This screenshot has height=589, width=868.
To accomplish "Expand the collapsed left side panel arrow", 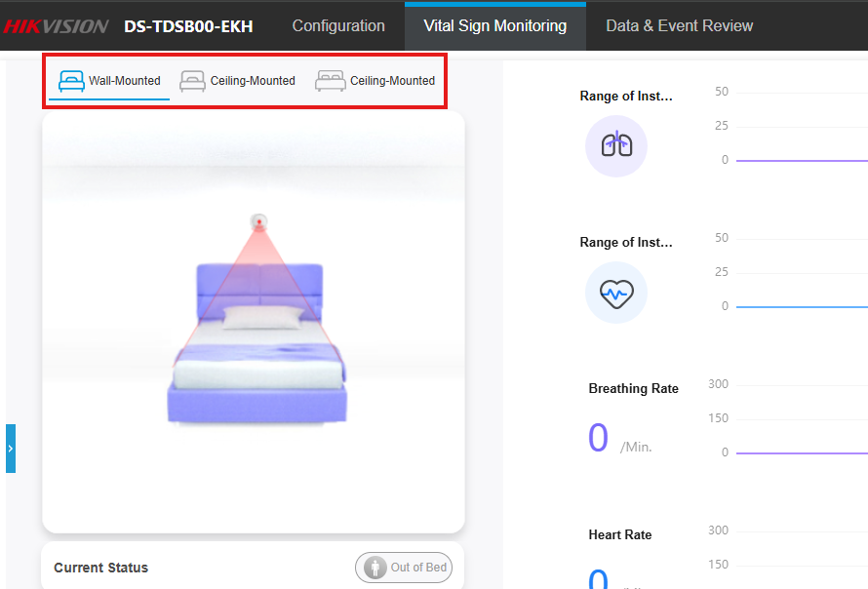I will point(11,449).
